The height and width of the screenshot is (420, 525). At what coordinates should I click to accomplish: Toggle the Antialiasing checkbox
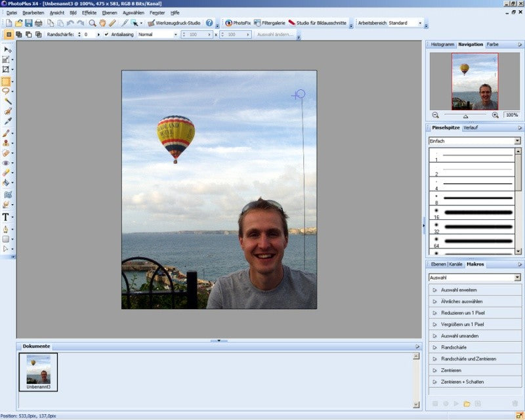coord(106,35)
